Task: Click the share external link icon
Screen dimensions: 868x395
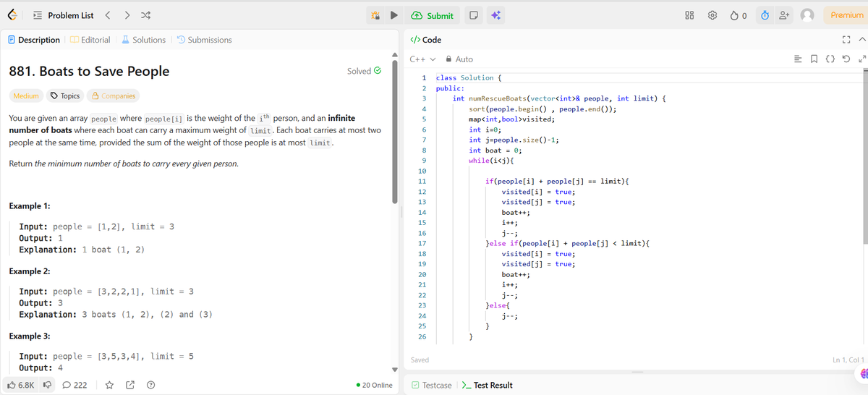Action: tap(130, 385)
